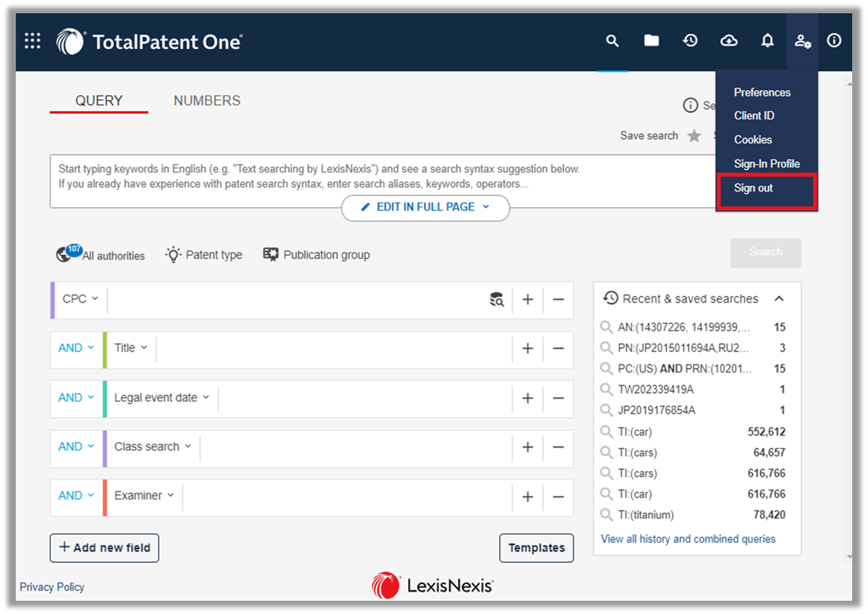868x614 pixels.
Task: Click the information icon
Action: 834,40
